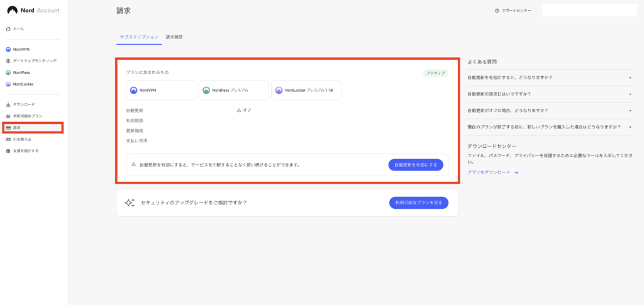Click the 利用可能なプラン basket icon
Image resolution: width=644 pixels, height=305 pixels.
click(8, 116)
